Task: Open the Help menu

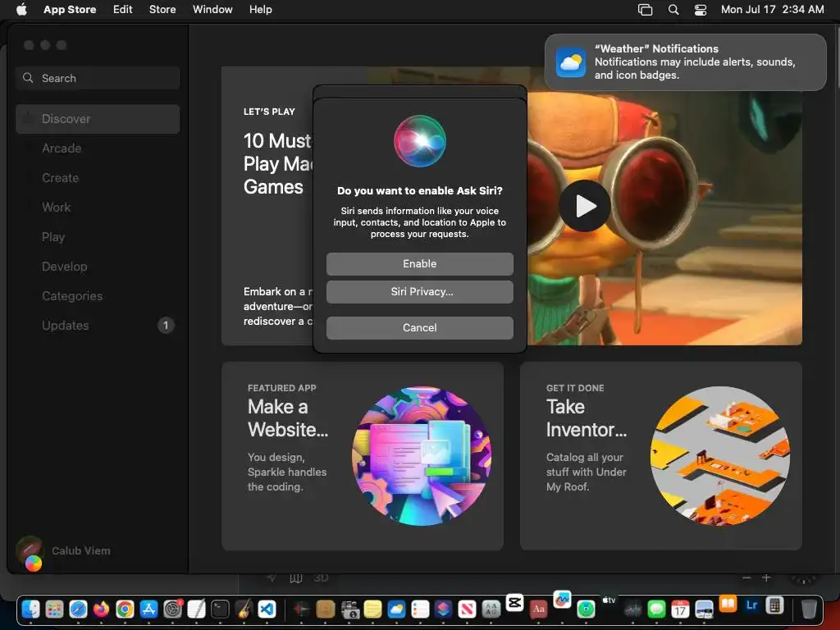Action: coord(260,10)
